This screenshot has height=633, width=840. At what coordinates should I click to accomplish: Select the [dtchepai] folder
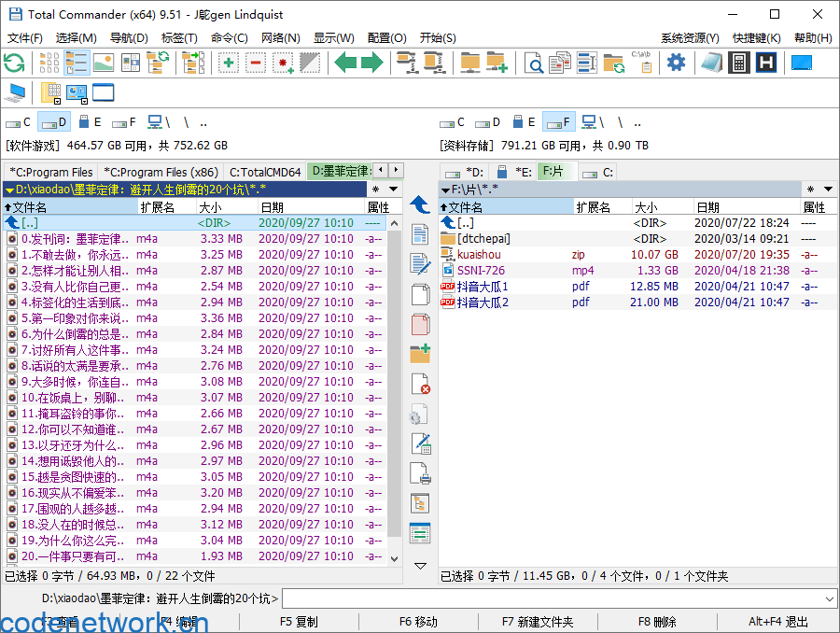[x=637, y=238]
